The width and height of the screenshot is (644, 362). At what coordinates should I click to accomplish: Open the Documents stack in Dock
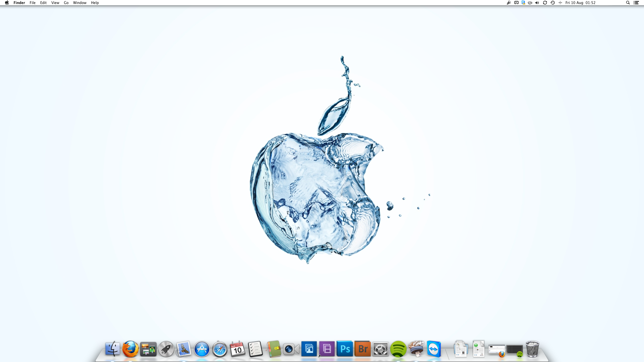click(461, 349)
